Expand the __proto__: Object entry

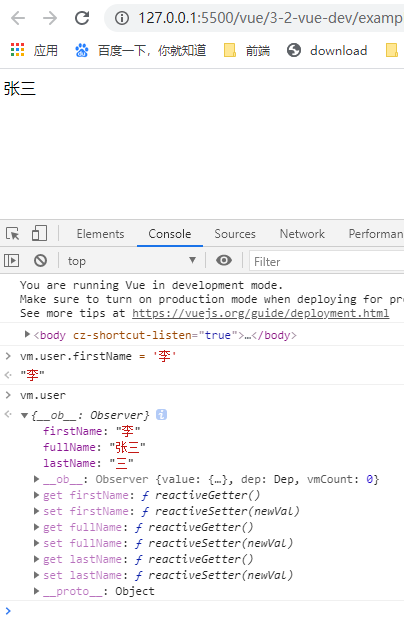[x=36, y=591]
